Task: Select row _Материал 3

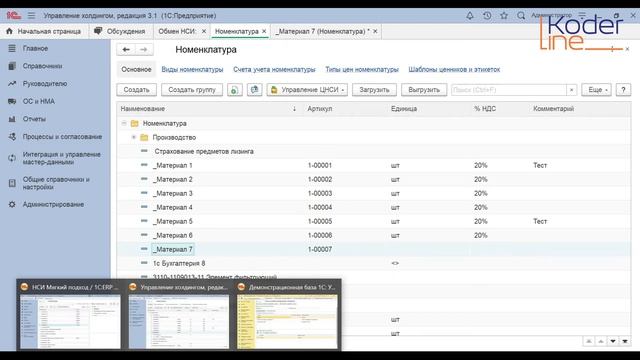Action: point(373,193)
